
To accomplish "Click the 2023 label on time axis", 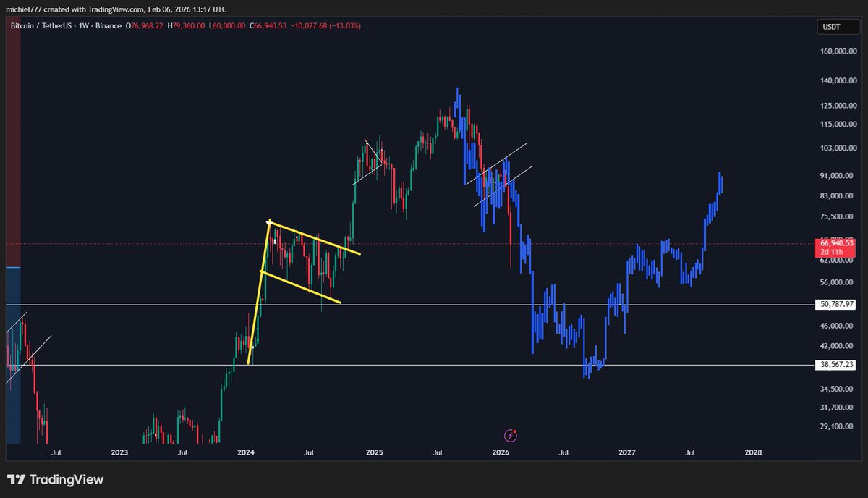I will click(x=119, y=453).
